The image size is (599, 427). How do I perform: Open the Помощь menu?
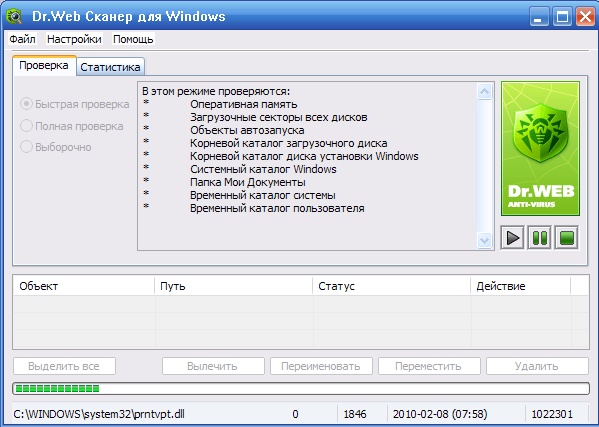pyautogui.click(x=133, y=39)
